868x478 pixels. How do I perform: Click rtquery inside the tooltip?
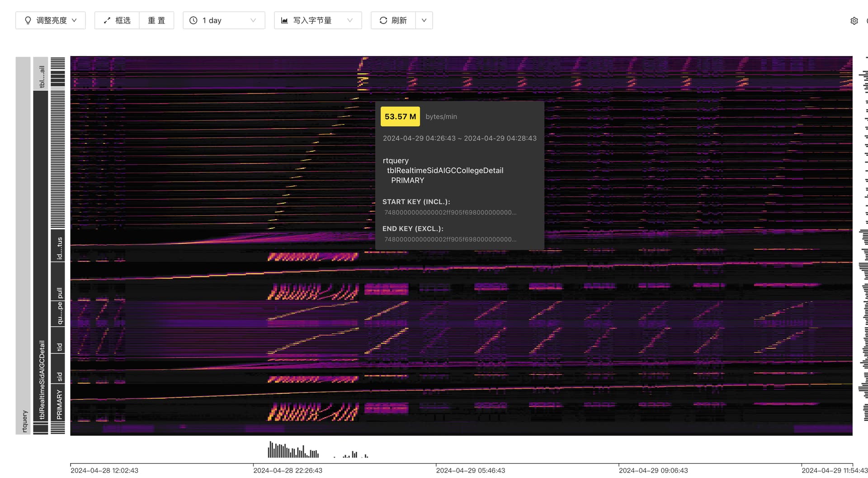(396, 161)
